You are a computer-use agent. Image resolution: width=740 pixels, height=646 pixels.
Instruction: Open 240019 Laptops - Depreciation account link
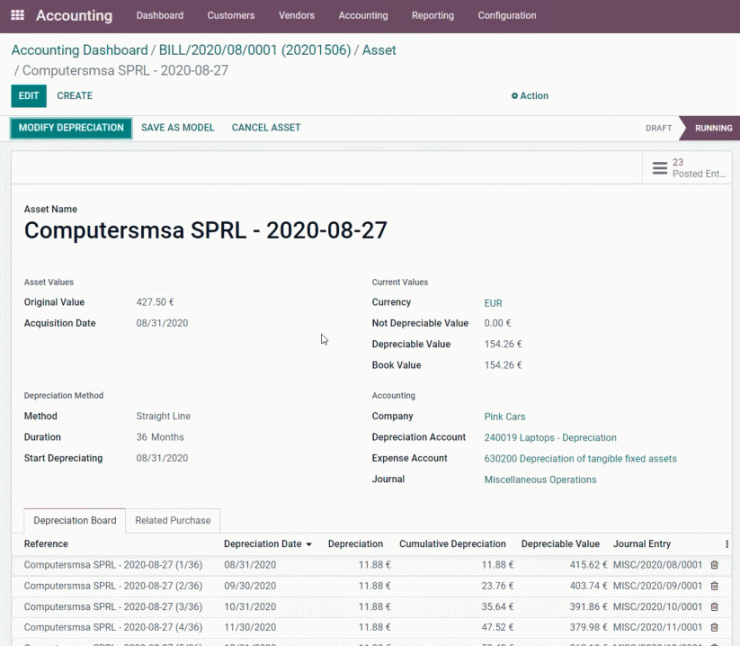(550, 438)
